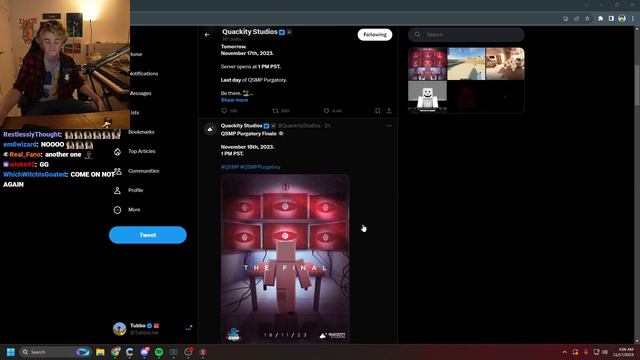Image resolution: width=640 pixels, height=360 pixels.
Task: Open Messages in the Twitter sidebar
Action: coord(140,93)
